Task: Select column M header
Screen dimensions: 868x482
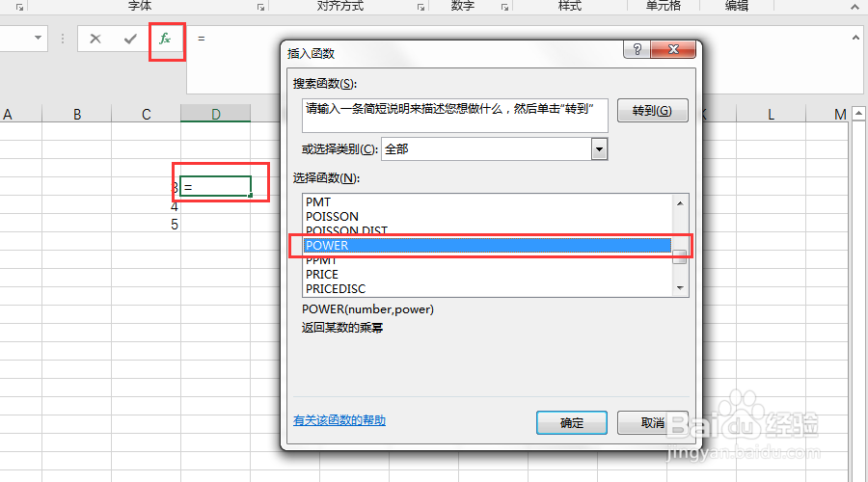Action: 827,114
